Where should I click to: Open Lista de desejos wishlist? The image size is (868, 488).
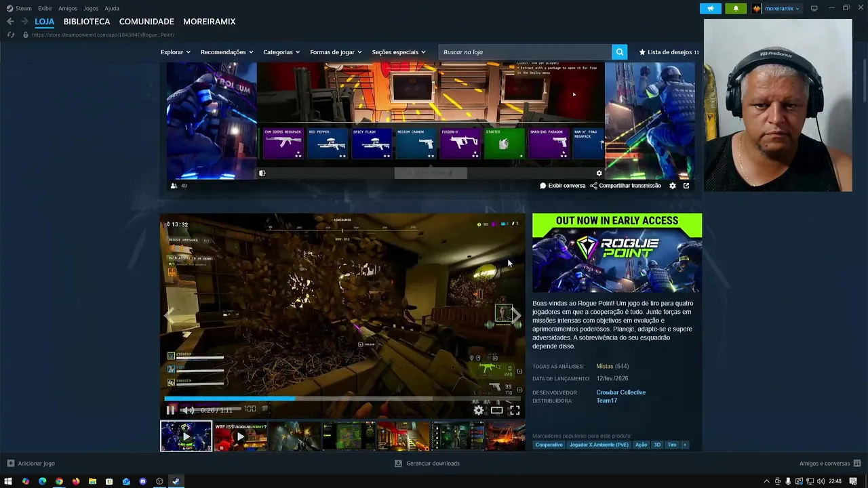[x=669, y=52]
